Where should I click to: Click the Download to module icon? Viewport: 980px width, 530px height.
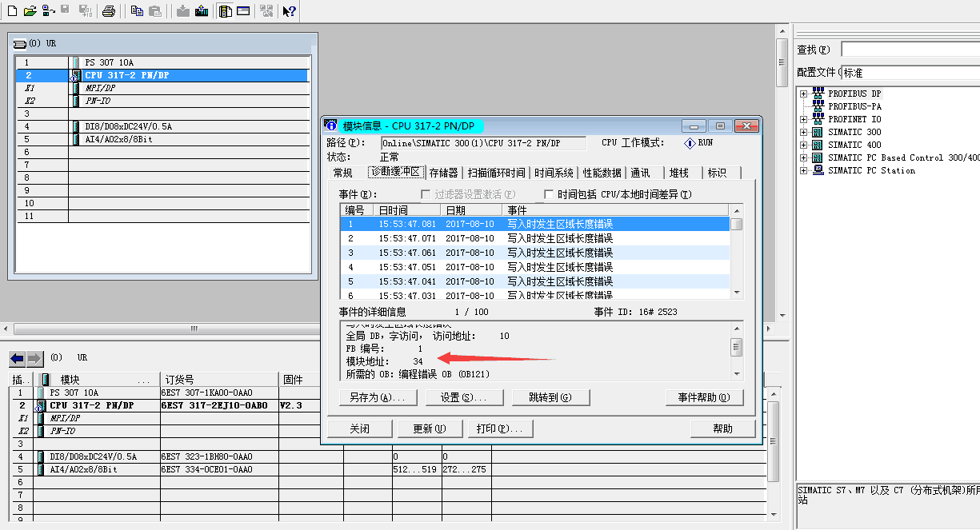183,10
